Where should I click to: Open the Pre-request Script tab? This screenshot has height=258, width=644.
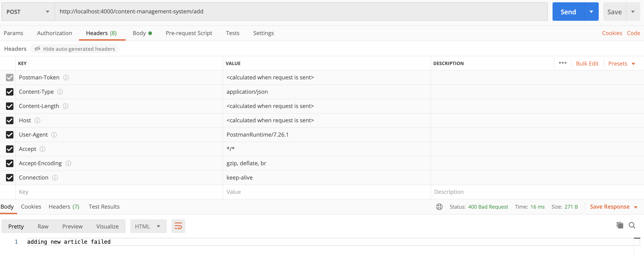pyautogui.click(x=189, y=33)
